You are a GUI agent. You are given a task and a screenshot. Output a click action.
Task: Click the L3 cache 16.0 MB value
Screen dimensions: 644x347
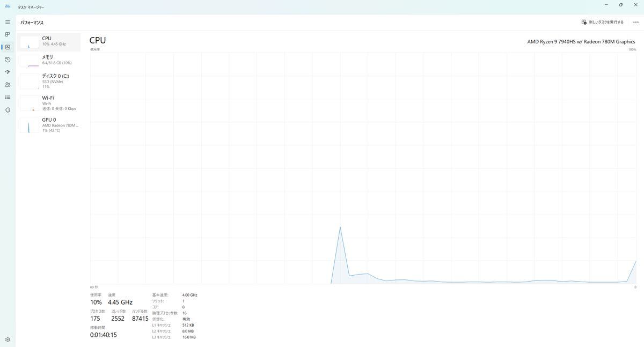[189, 337]
